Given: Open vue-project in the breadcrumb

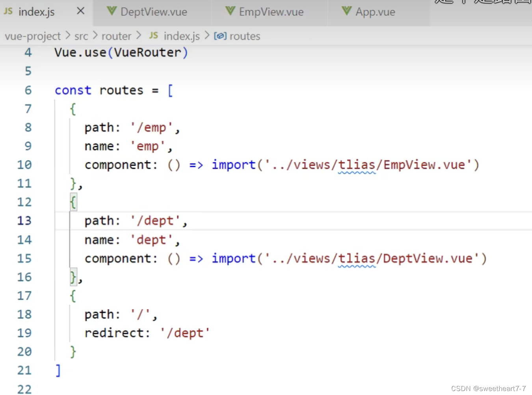Looking at the screenshot, I should click(33, 36).
